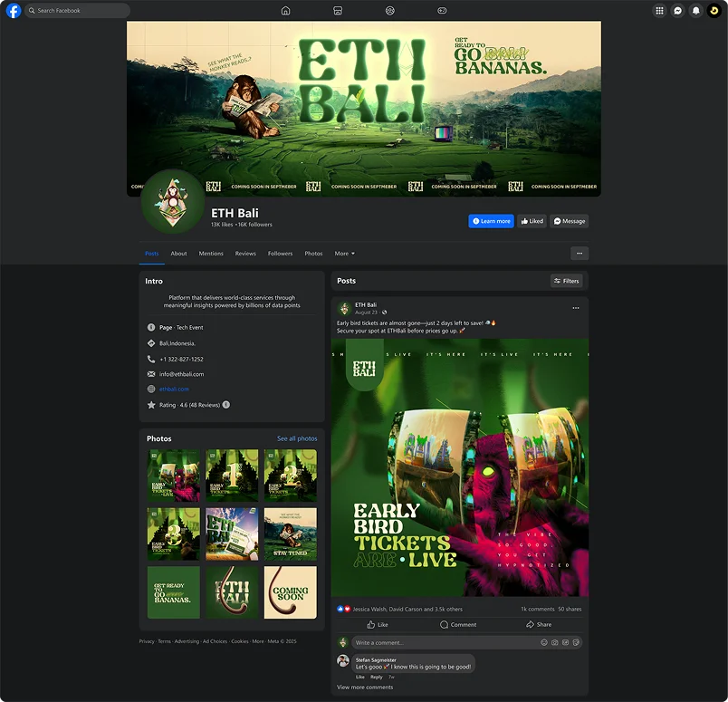Click the Search Facebook field
The height and width of the screenshot is (702, 728).
(x=77, y=10)
